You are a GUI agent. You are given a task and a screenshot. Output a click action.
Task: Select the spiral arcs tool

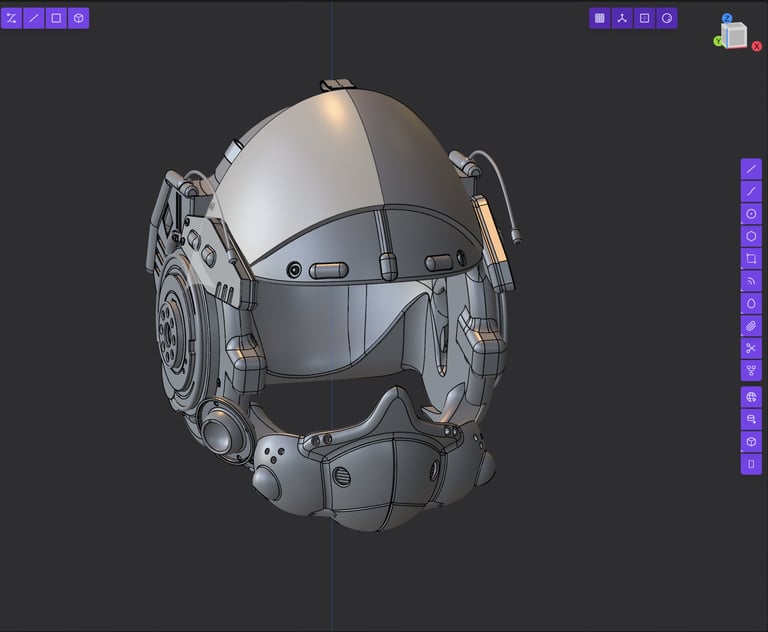(751, 281)
